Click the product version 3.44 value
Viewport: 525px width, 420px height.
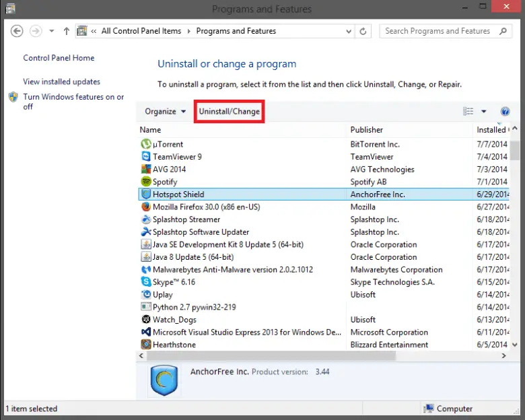click(322, 372)
